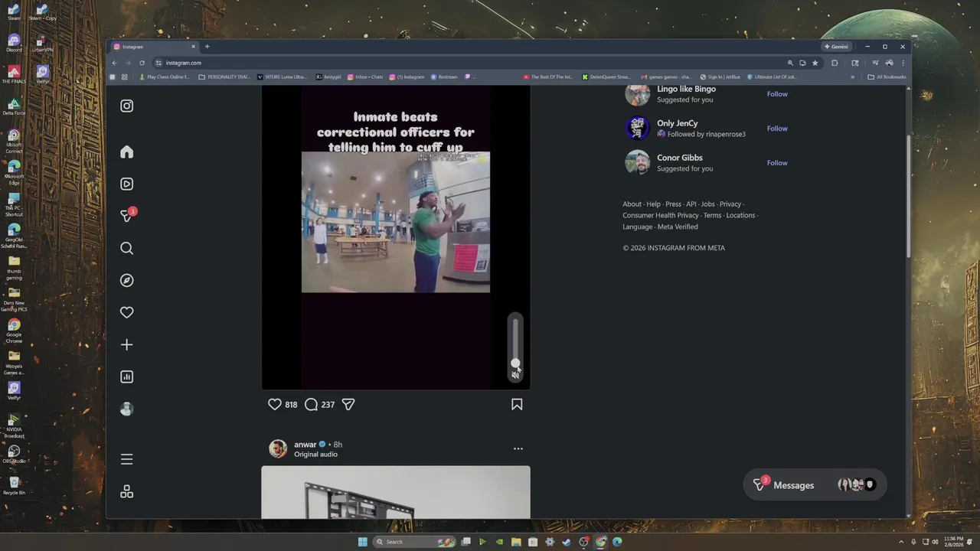Open the Meta Verified footer link
Screen dimensions: 980x551
coord(678,227)
